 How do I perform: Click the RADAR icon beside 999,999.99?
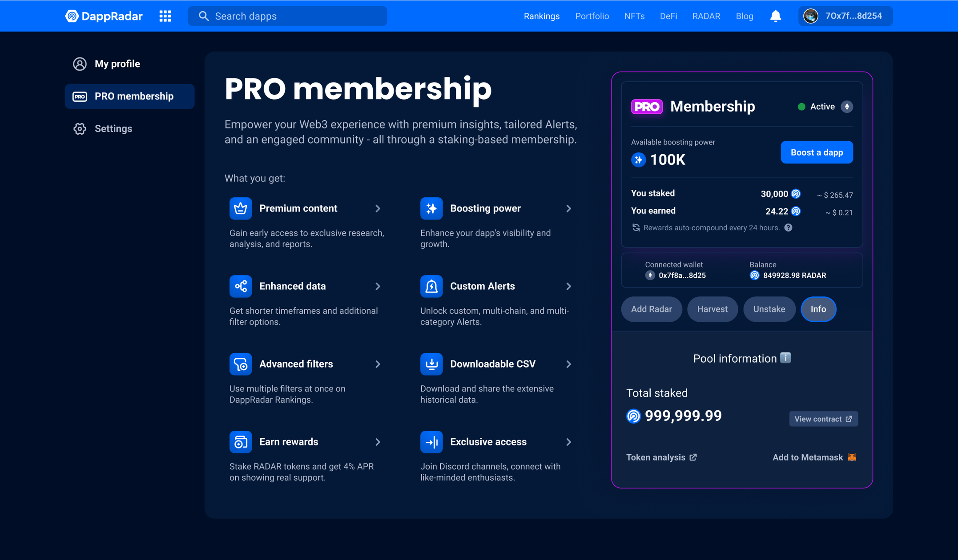(x=633, y=416)
